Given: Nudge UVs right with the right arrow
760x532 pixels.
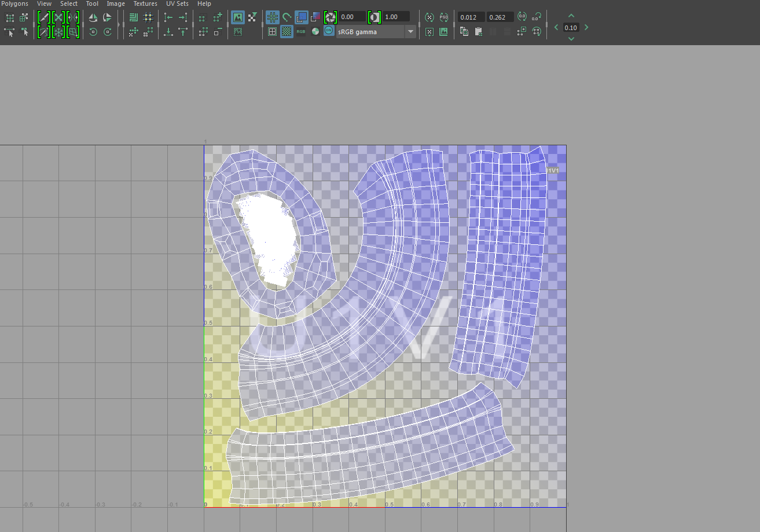Looking at the screenshot, I should click(586, 27).
